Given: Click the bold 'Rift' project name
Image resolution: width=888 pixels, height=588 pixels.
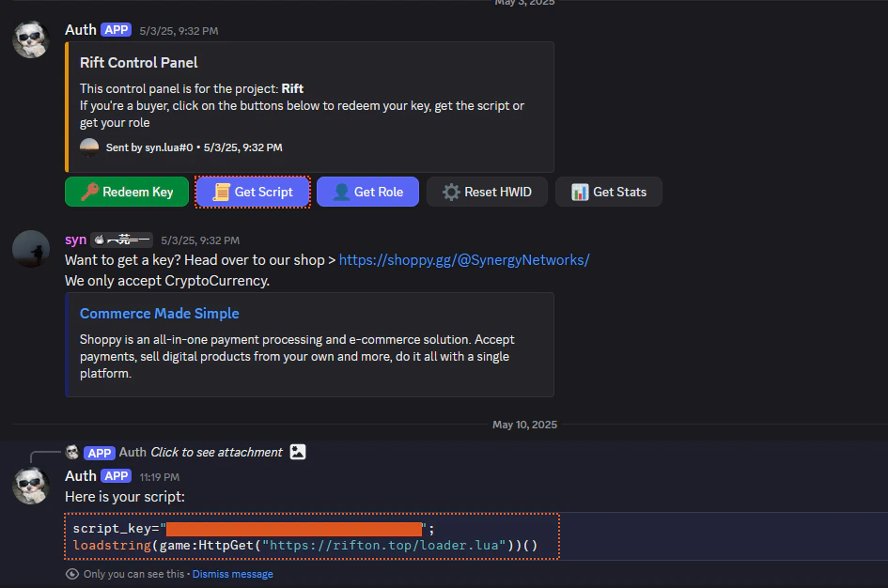Looking at the screenshot, I should click(x=292, y=89).
